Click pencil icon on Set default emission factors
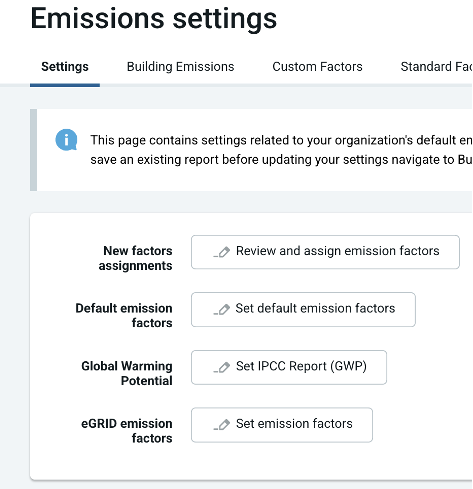The image size is (473, 489). pos(222,309)
